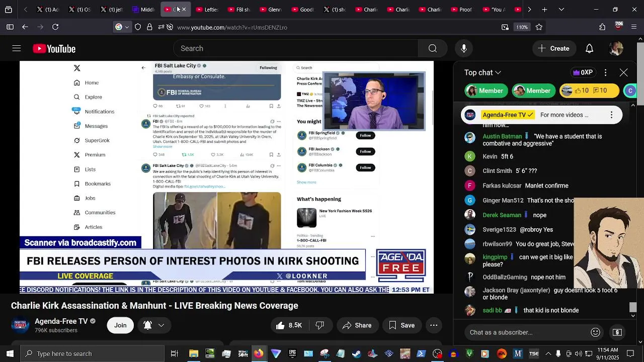This screenshot has width=644, height=362.
Task: Switch to the Proof YouTube tab
Action: point(461,10)
